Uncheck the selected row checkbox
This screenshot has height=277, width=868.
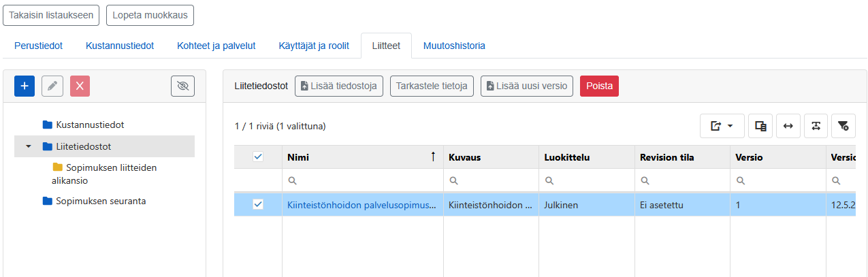tap(258, 204)
